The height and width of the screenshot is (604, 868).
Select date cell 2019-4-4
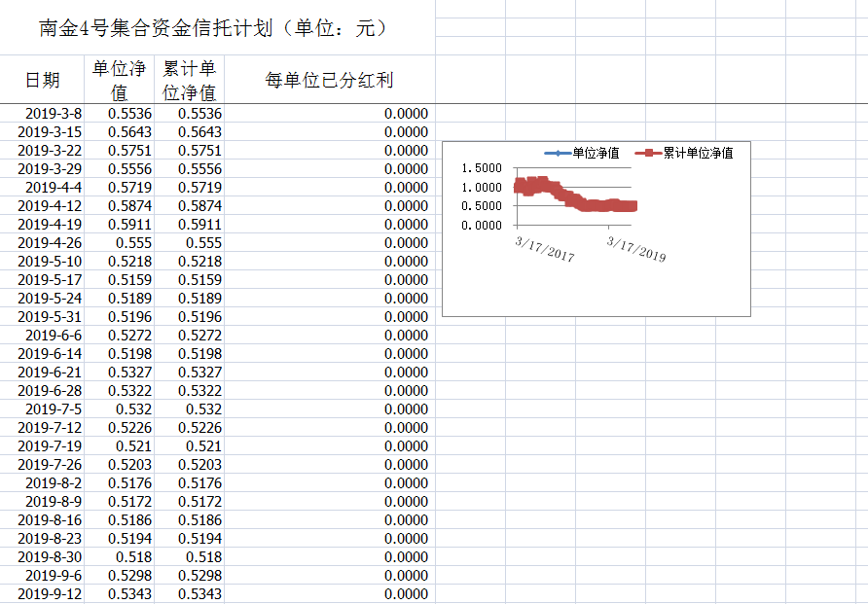pos(42,188)
